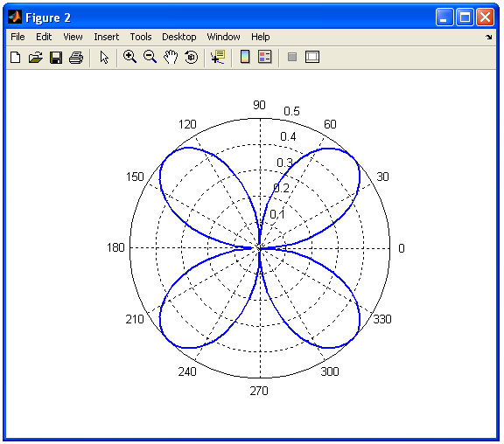
Task: Show Plot Tools and dock figure
Action: click(312, 57)
